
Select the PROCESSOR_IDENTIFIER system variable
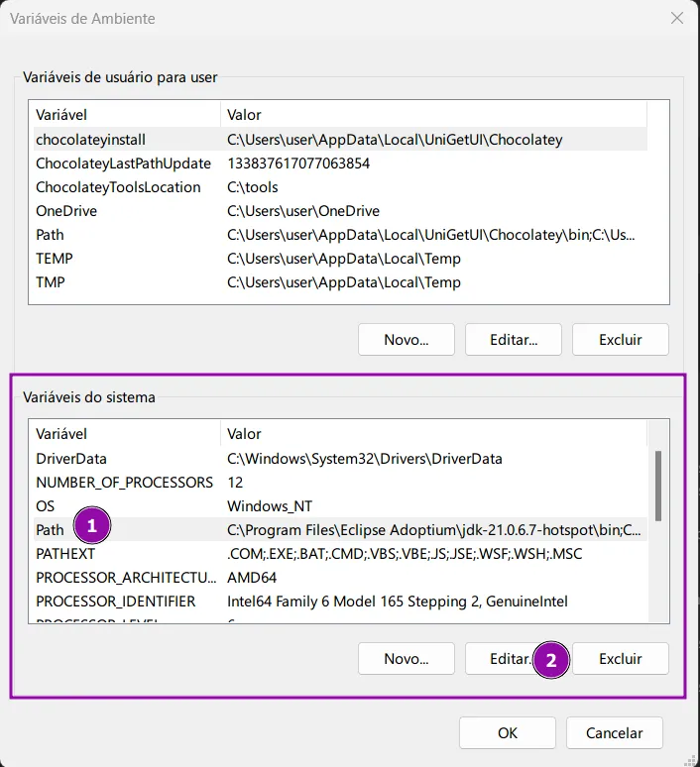coord(115,602)
